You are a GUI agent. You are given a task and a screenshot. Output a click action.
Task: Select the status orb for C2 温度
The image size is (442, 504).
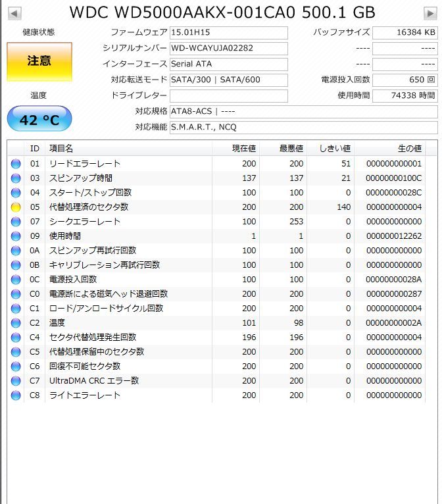pyautogui.click(x=16, y=322)
